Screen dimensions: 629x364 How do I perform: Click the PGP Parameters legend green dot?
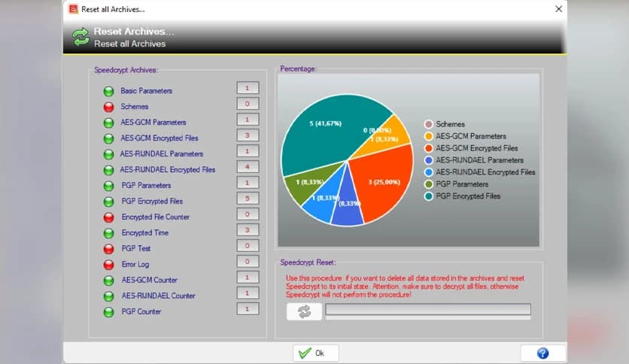pos(428,184)
